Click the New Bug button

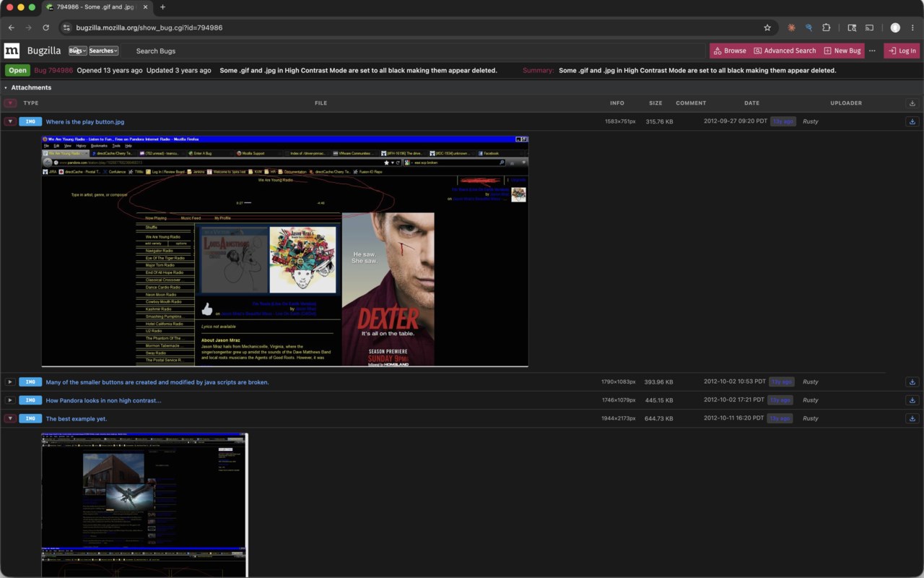click(x=842, y=51)
